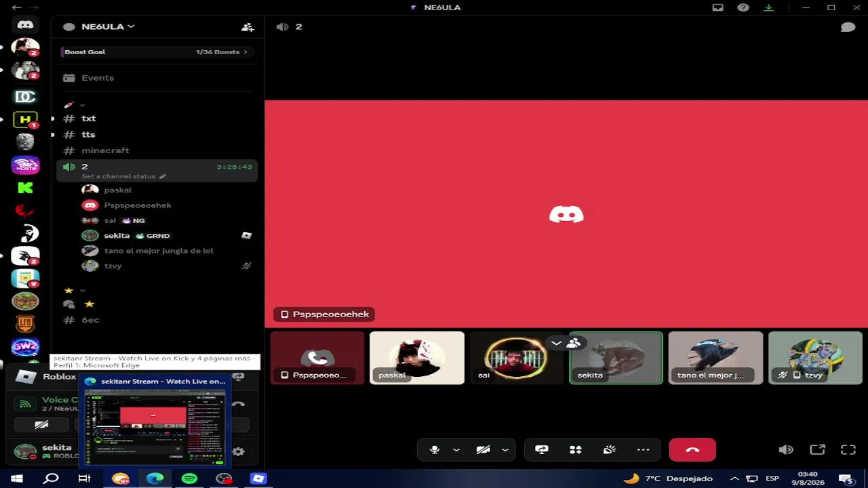Image resolution: width=868 pixels, height=488 pixels.
Task: Toggle full screen for the call
Action: pos(848,449)
